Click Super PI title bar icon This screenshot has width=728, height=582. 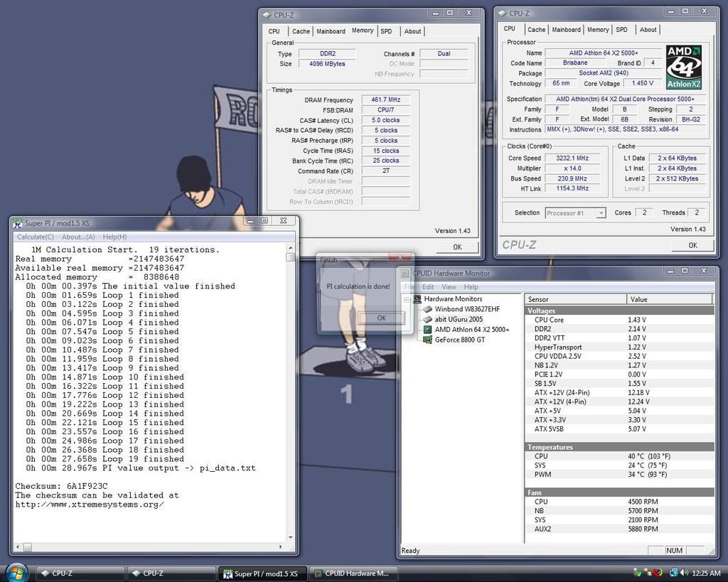coord(18,223)
